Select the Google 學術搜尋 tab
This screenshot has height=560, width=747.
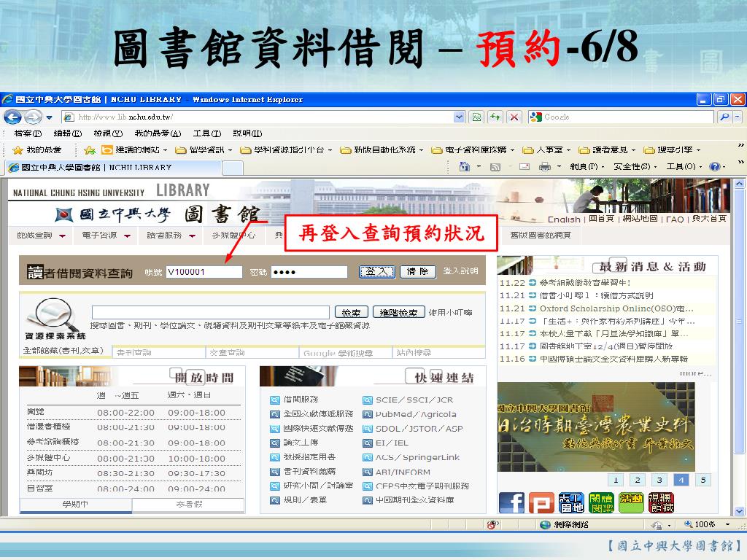347,352
